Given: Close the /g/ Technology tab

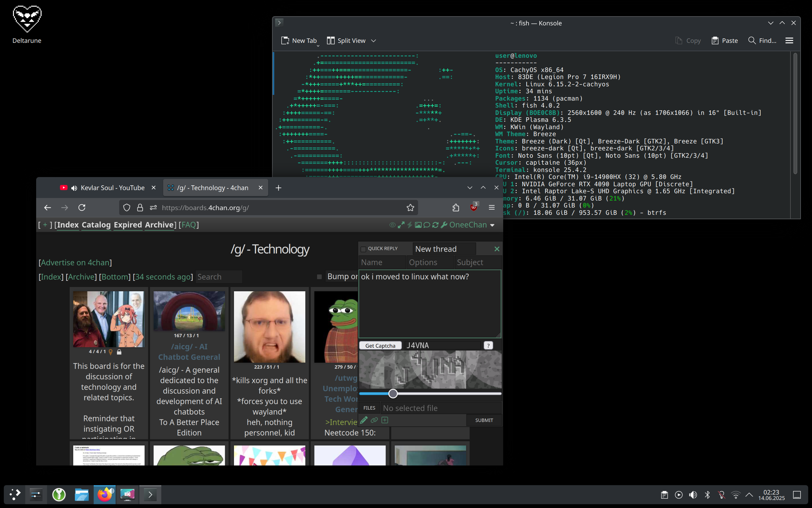Looking at the screenshot, I should pos(261,188).
